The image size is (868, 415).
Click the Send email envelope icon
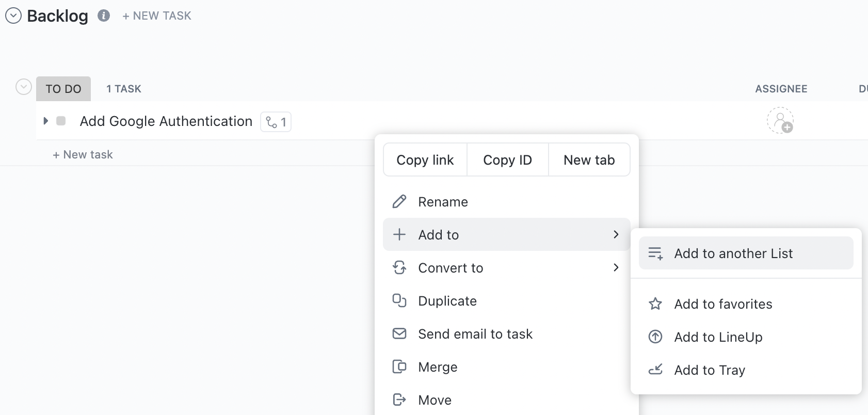pos(399,334)
